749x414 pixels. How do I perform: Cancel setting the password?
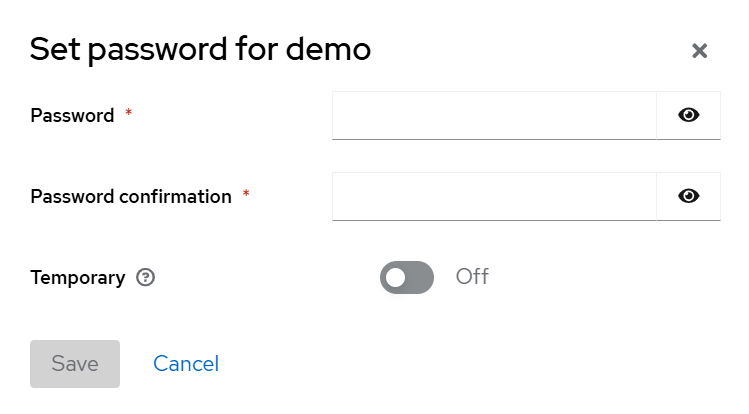(x=186, y=364)
